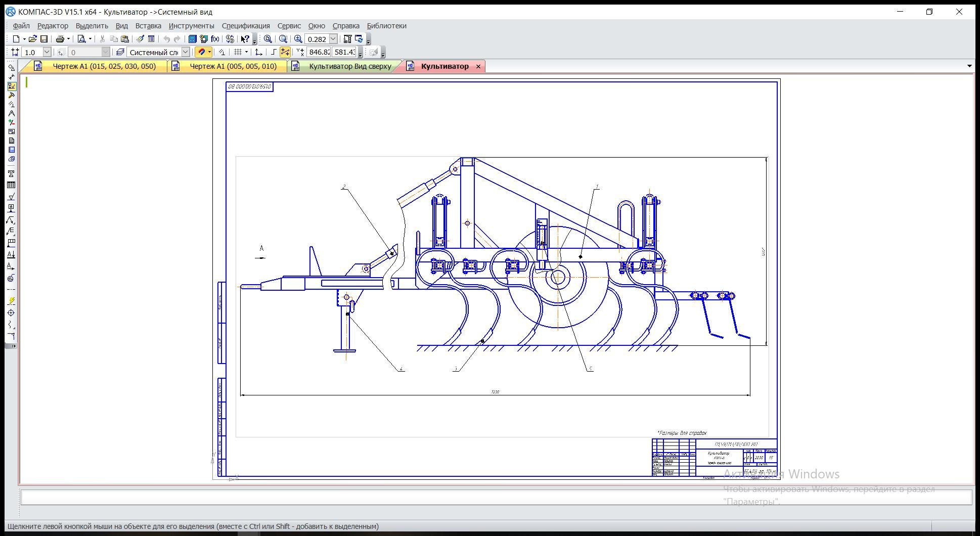Click the Save document icon

(x=44, y=39)
